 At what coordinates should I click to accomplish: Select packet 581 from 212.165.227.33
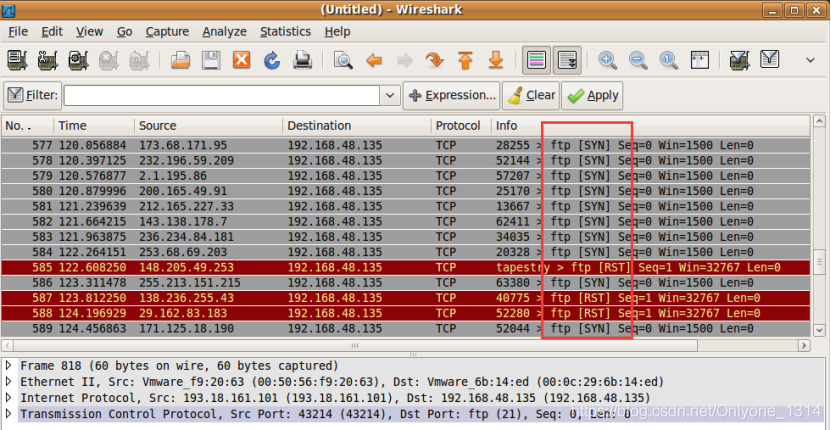click(406, 206)
